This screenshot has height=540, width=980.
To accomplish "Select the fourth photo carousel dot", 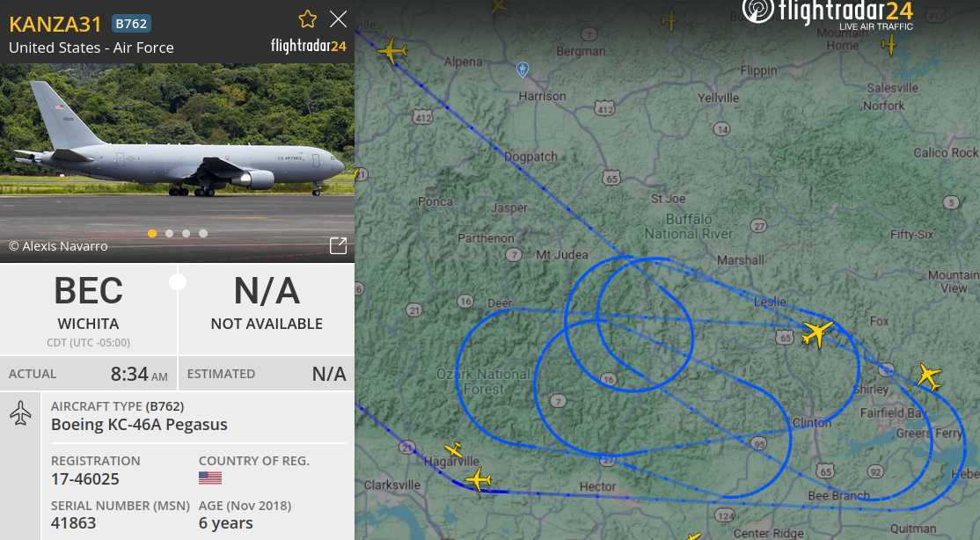I will point(203,233).
